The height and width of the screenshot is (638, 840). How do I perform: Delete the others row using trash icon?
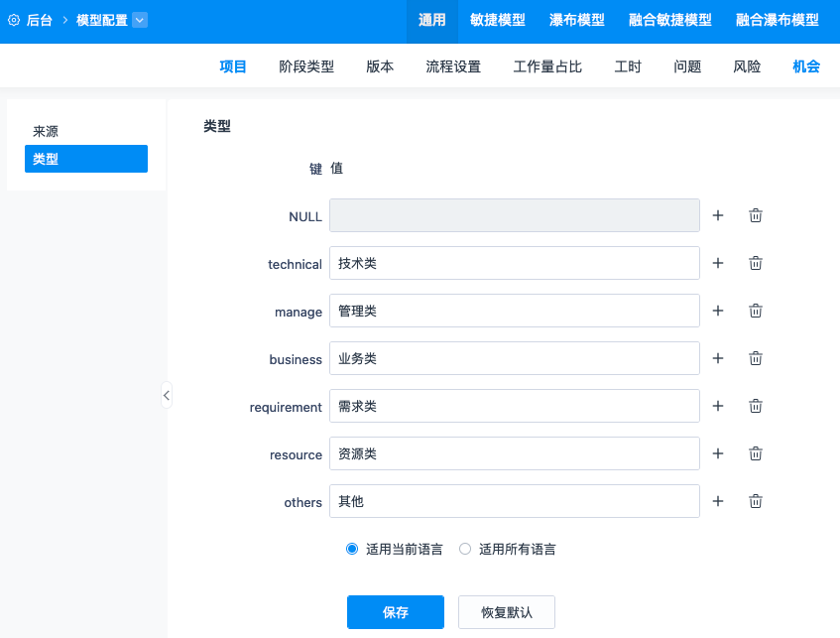click(755, 501)
